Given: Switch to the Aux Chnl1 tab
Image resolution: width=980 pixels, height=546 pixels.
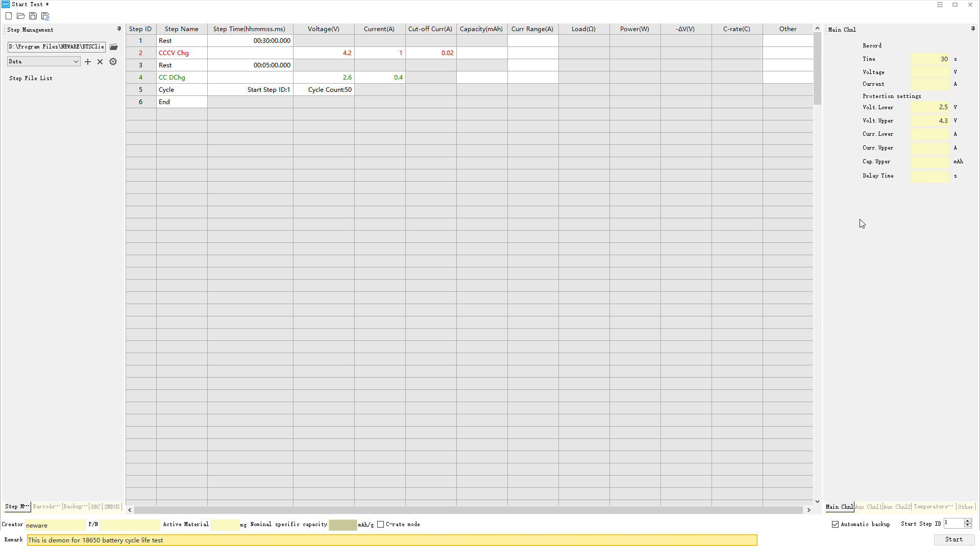Looking at the screenshot, I should (869, 507).
